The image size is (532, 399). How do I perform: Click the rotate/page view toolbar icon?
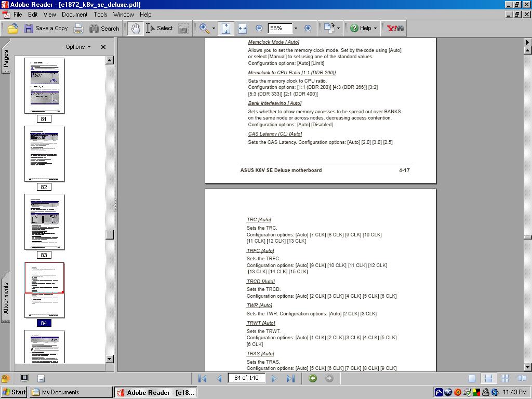[329, 29]
